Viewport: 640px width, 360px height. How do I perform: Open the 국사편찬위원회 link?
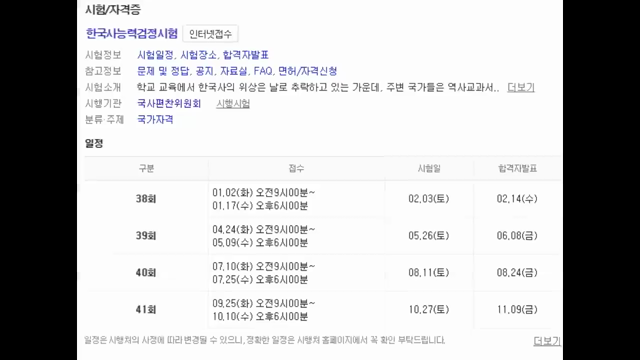point(169,104)
